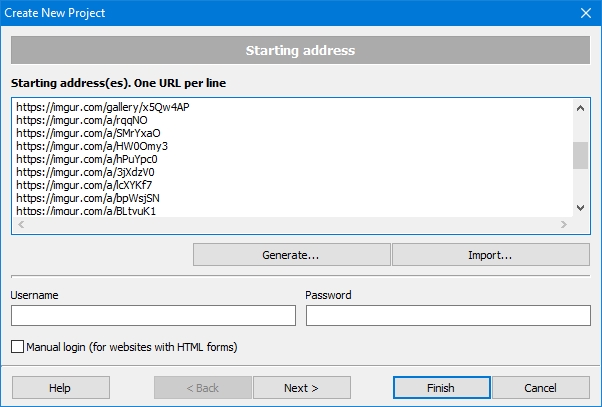Click the Finish button
Screen dimensions: 602x407
coord(442,388)
